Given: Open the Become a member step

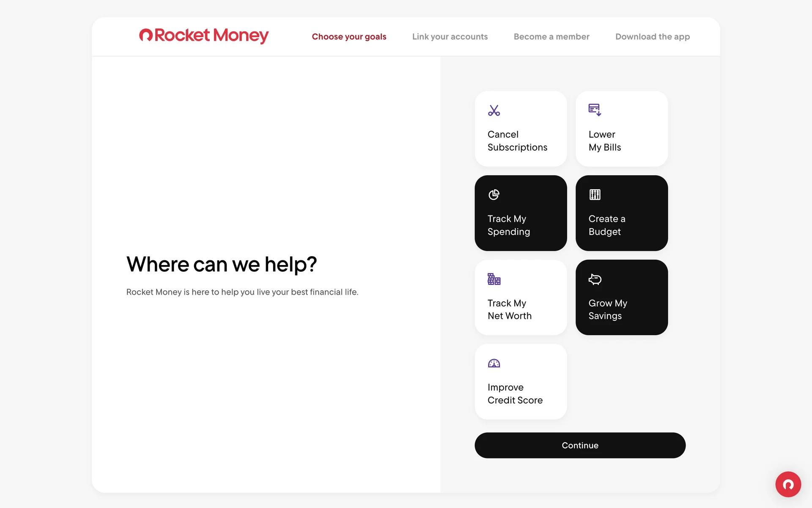Looking at the screenshot, I should point(551,37).
